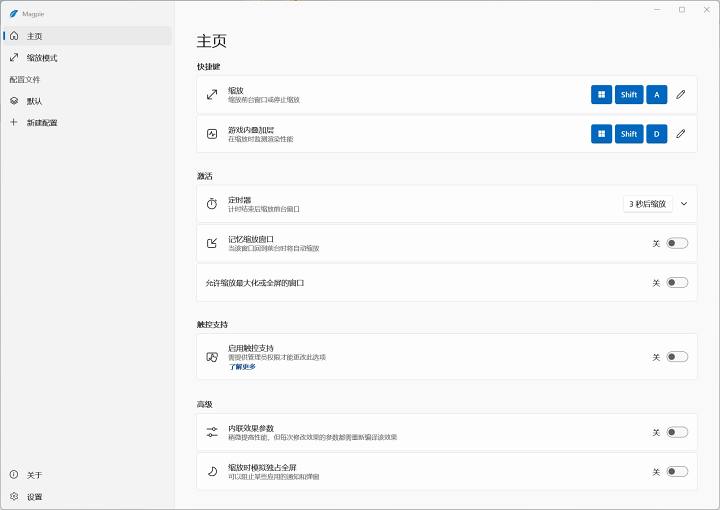
Task: Open the 缩放模式 page in sidebar
Action: 42,58
